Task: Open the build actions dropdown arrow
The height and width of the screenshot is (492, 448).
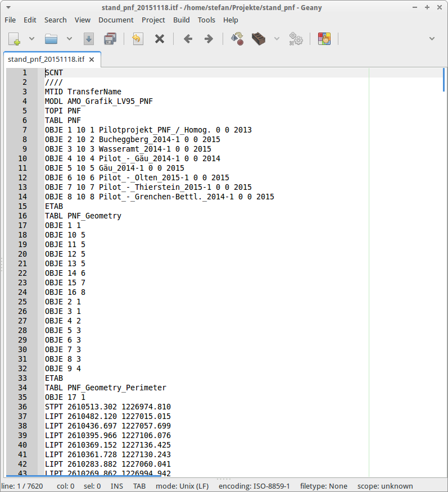Action: coord(277,39)
